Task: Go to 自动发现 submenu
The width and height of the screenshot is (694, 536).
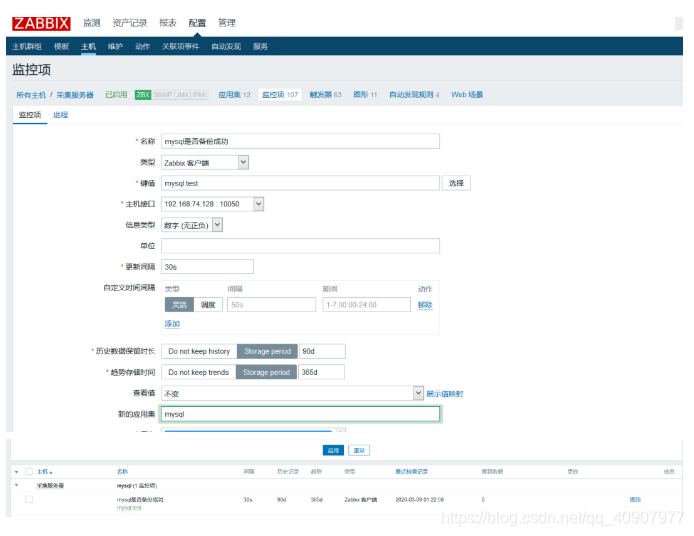Action: [226, 46]
